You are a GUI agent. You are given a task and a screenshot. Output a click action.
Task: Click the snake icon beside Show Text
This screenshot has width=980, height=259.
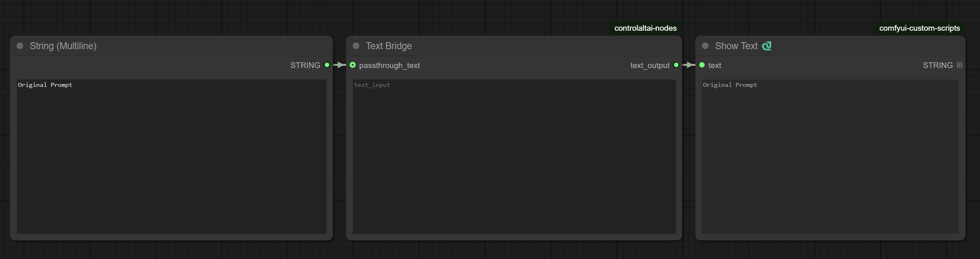pos(767,46)
